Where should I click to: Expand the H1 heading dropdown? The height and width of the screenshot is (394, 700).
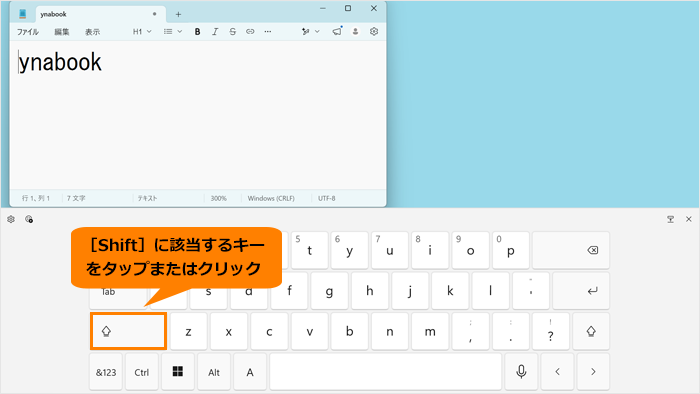[x=142, y=32]
